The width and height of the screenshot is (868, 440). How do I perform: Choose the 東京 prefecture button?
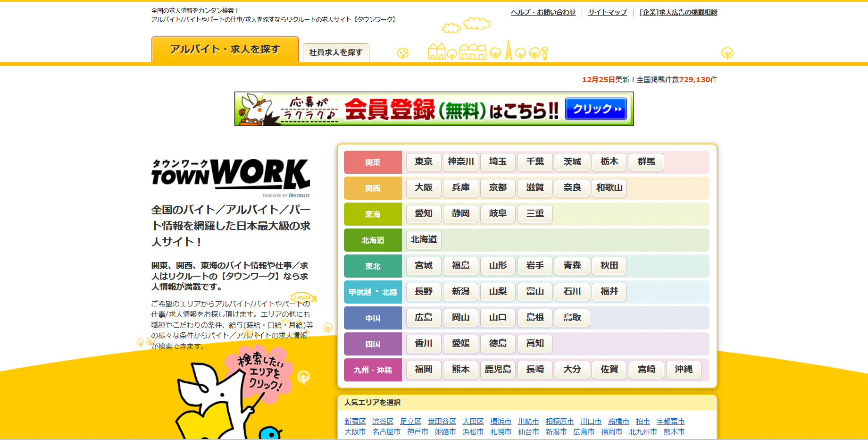pyautogui.click(x=424, y=162)
